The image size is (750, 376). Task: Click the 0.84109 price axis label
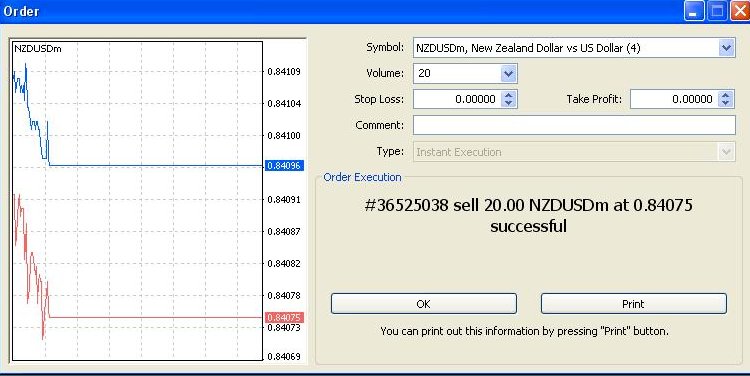(284, 72)
